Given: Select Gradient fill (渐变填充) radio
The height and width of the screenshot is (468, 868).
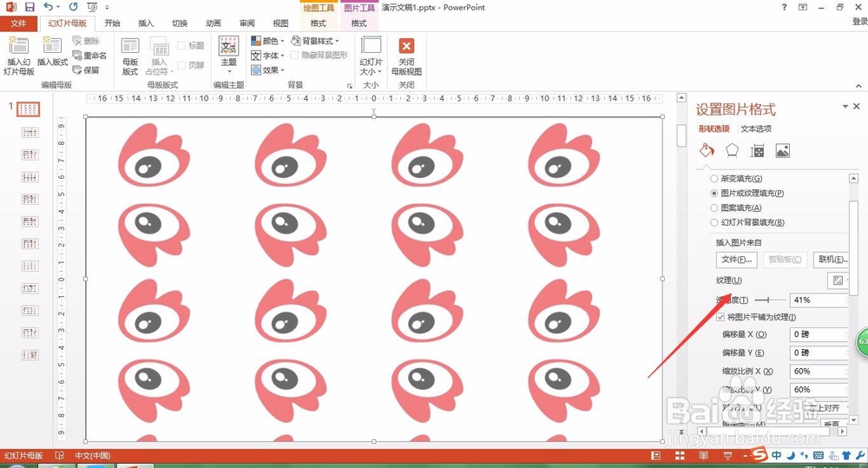Looking at the screenshot, I should pos(714,178).
